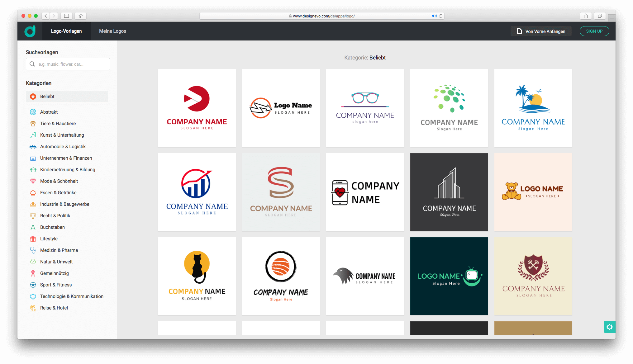The image size is (633, 364).
Task: Select the Abstrakt category icon
Action: [x=33, y=112]
